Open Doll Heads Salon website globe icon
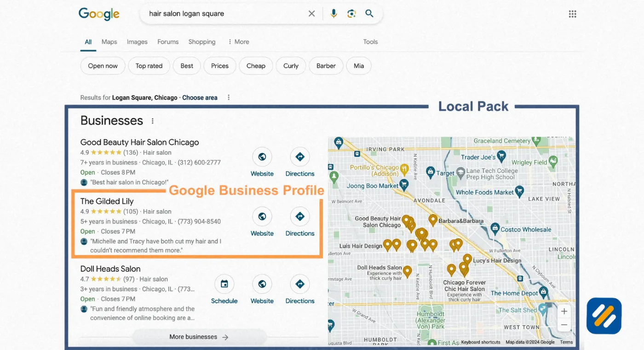The width and height of the screenshot is (644, 350). (262, 284)
